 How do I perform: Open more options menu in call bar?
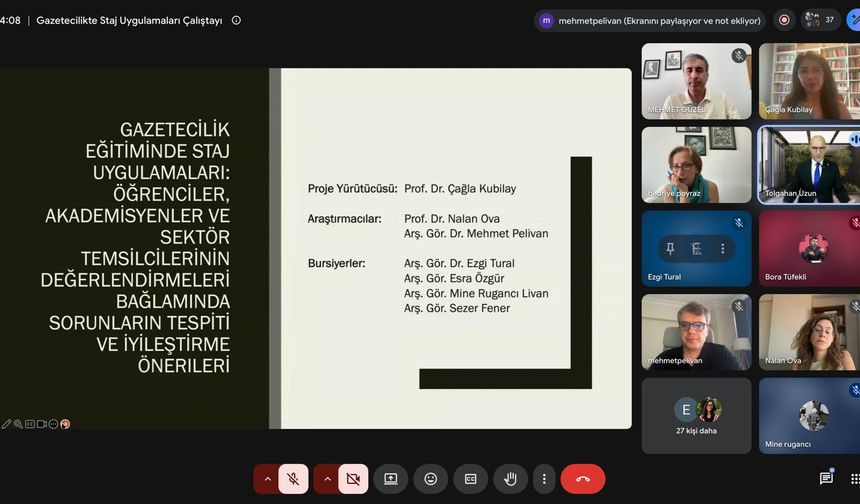click(544, 479)
